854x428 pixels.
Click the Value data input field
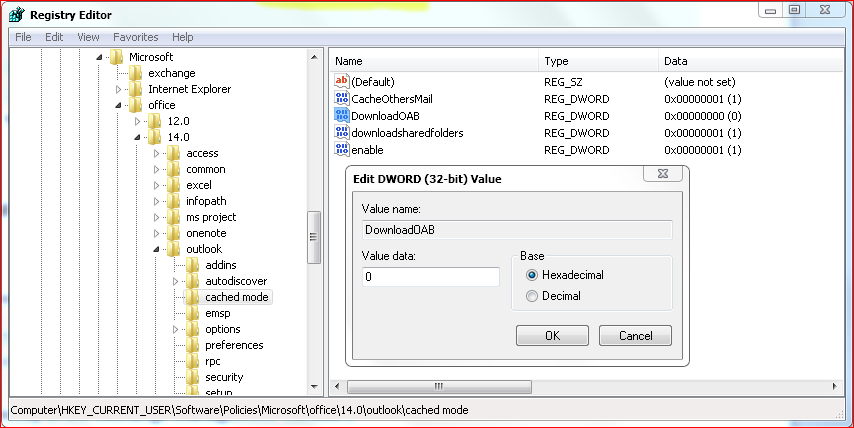(x=430, y=277)
